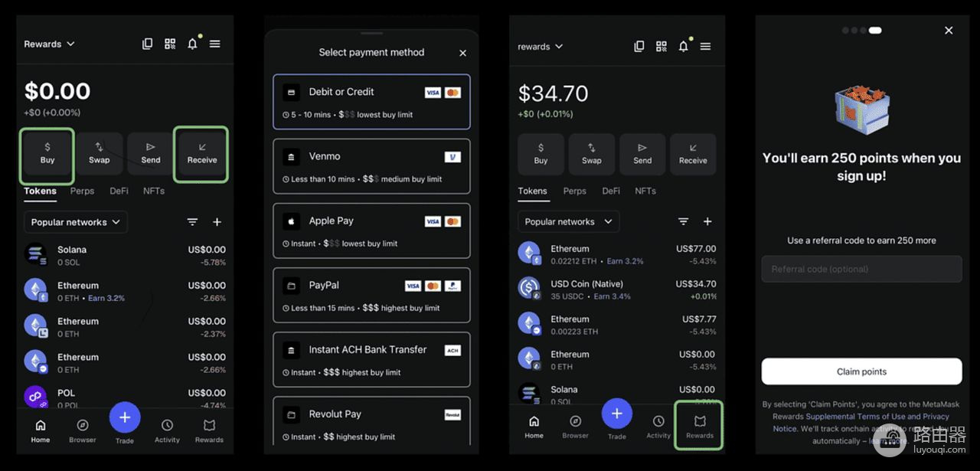The height and width of the screenshot is (471, 980).
Task: Tap Activity tab in $34.70 wallet navigation
Action: tap(658, 427)
